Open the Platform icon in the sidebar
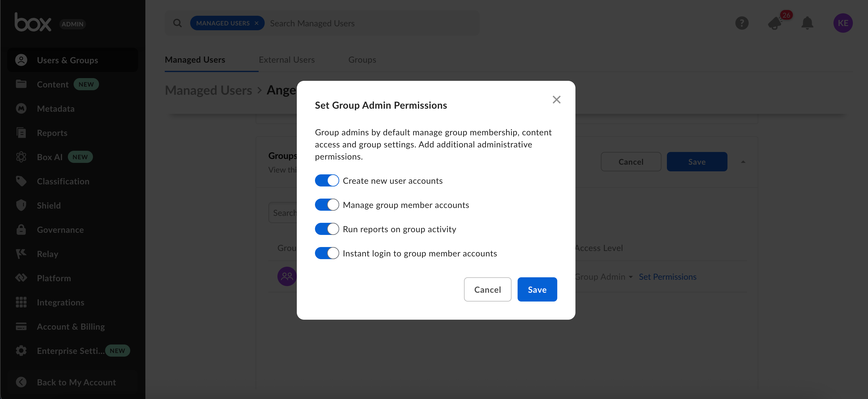The image size is (868, 399). [x=21, y=278]
